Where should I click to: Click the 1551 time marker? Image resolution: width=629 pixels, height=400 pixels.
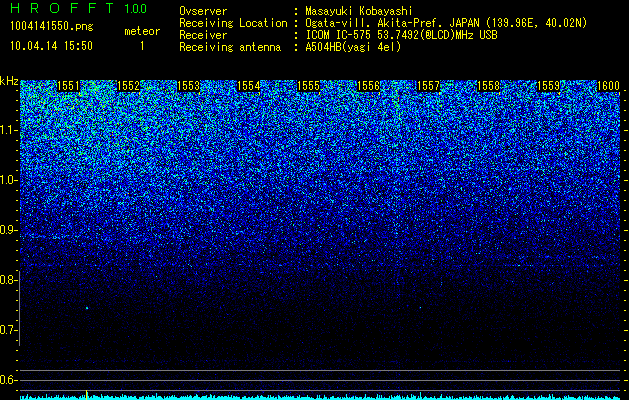68,86
